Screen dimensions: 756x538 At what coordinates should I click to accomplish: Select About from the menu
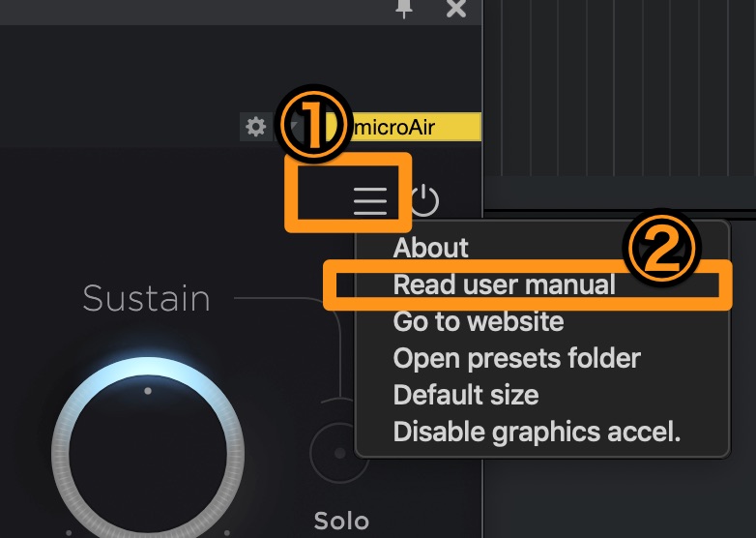(x=430, y=249)
